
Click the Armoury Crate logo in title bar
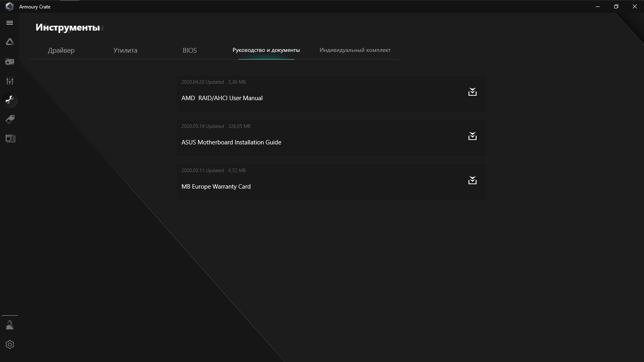pyautogui.click(x=9, y=6)
